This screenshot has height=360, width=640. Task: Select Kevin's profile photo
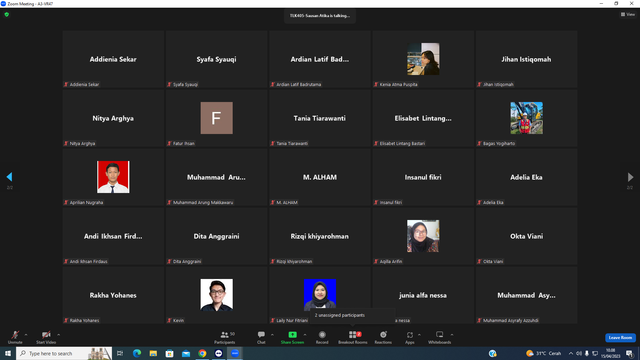pos(217,295)
